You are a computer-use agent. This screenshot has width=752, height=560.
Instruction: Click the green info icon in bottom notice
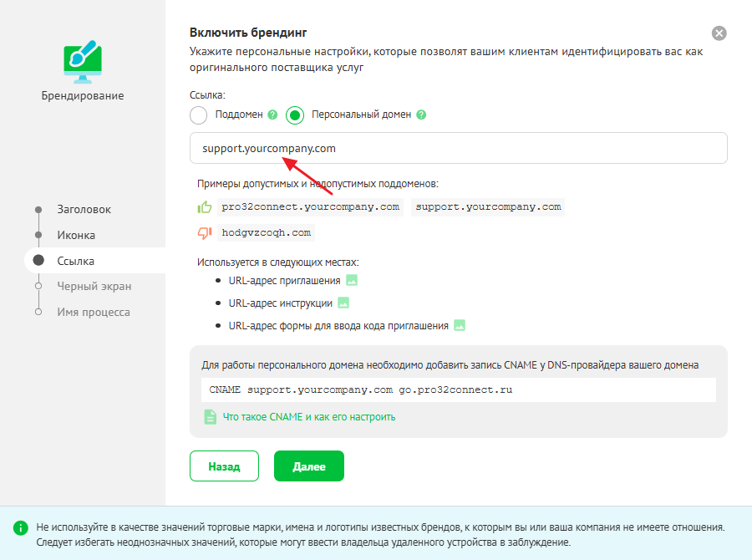pos(20,528)
